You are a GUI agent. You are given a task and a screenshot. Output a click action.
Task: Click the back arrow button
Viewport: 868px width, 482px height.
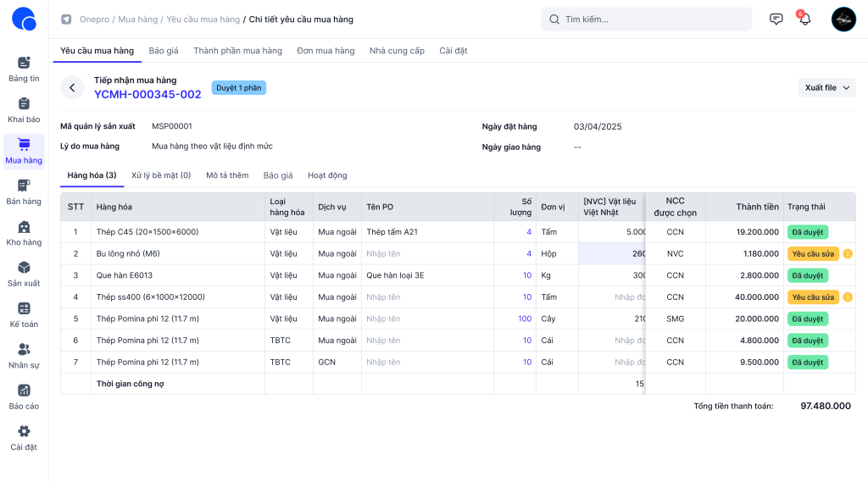click(x=72, y=87)
